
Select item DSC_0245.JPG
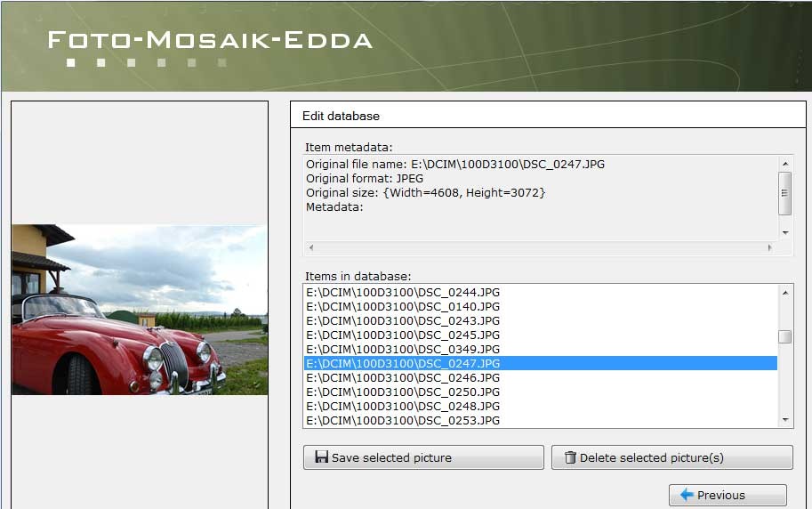403,335
